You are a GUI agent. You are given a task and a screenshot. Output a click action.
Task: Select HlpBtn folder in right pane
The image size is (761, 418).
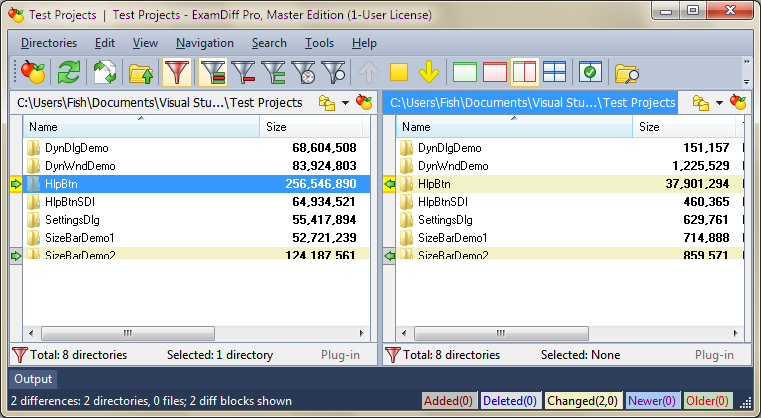(570, 184)
